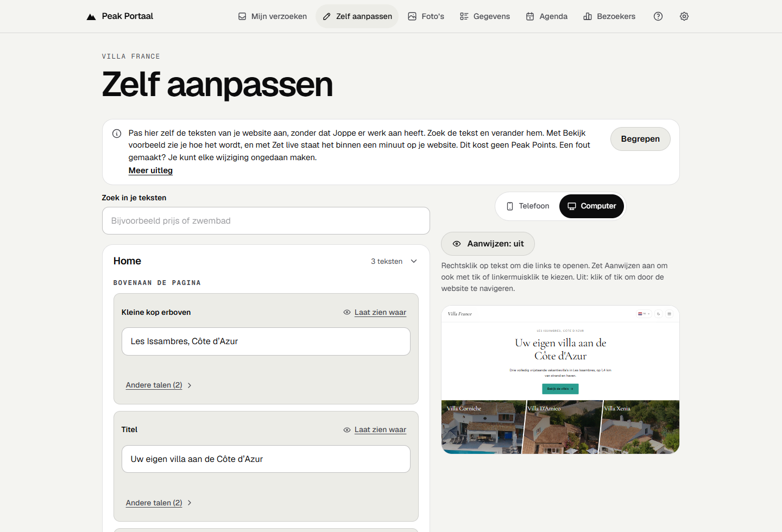Viewport: 782px width, 532px height.
Task: Click Laat zien waar for Titel
Action: click(380, 430)
